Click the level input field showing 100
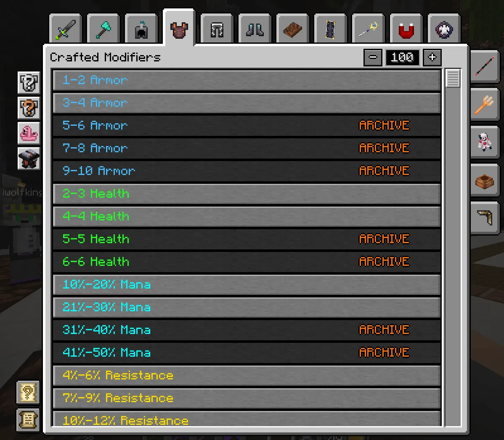 click(x=403, y=58)
